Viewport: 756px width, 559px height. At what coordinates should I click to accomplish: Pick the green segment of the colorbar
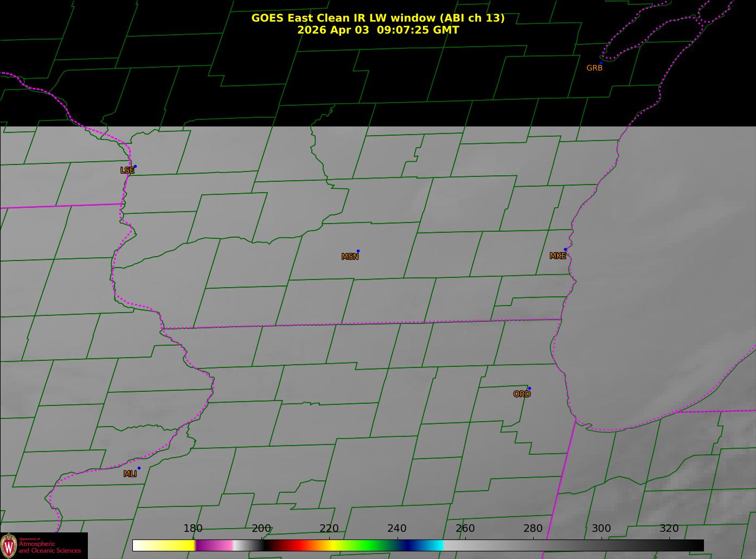click(x=369, y=545)
